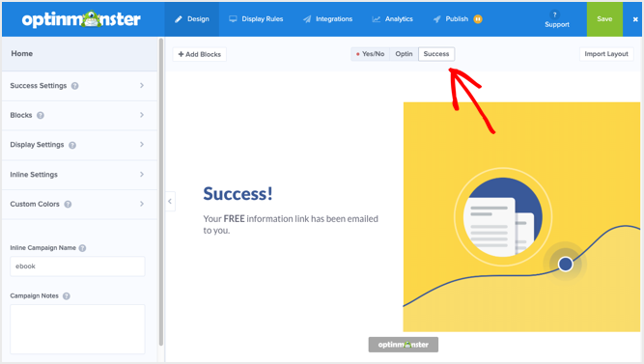The image size is (644, 364).
Task: Switch view to Optin
Action: [404, 54]
